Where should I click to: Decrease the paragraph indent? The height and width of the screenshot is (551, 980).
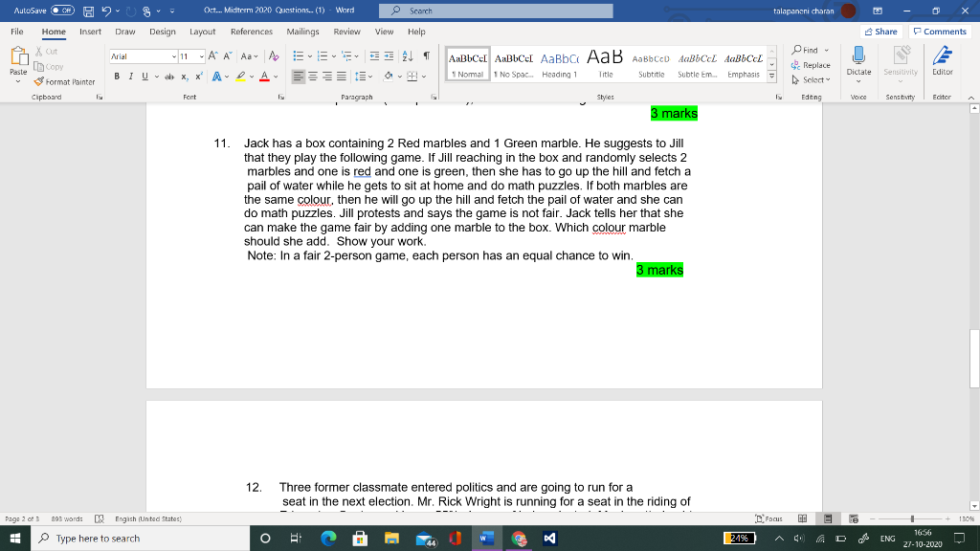[x=374, y=56]
